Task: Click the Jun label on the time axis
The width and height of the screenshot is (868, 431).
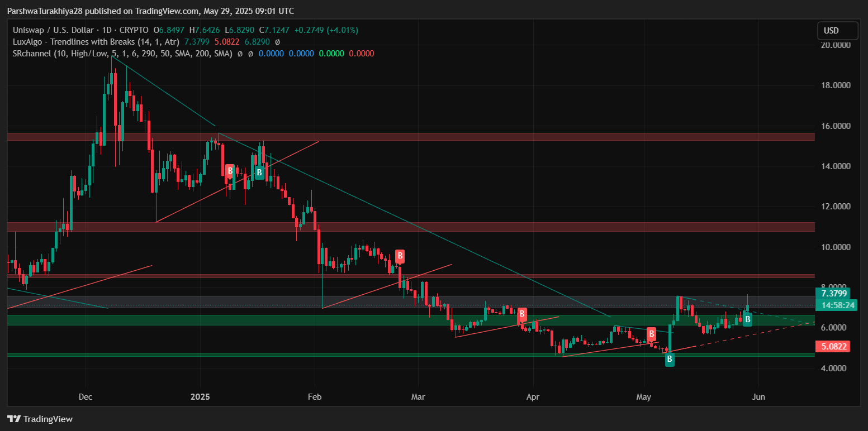Action: click(x=758, y=397)
